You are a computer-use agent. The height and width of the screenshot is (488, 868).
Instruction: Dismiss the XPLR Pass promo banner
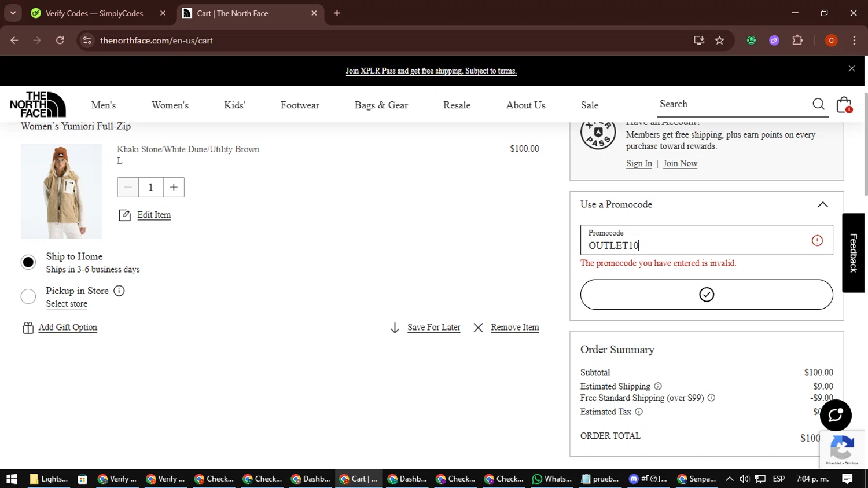[x=852, y=68]
